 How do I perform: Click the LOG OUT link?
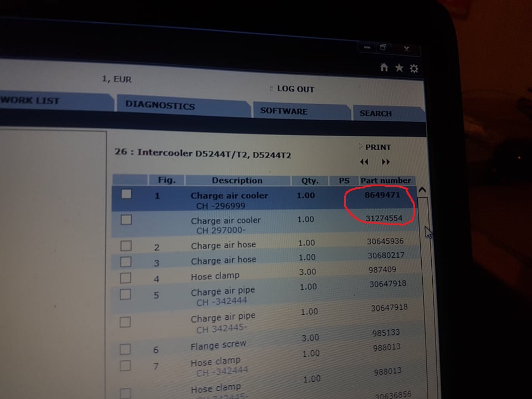[295, 89]
